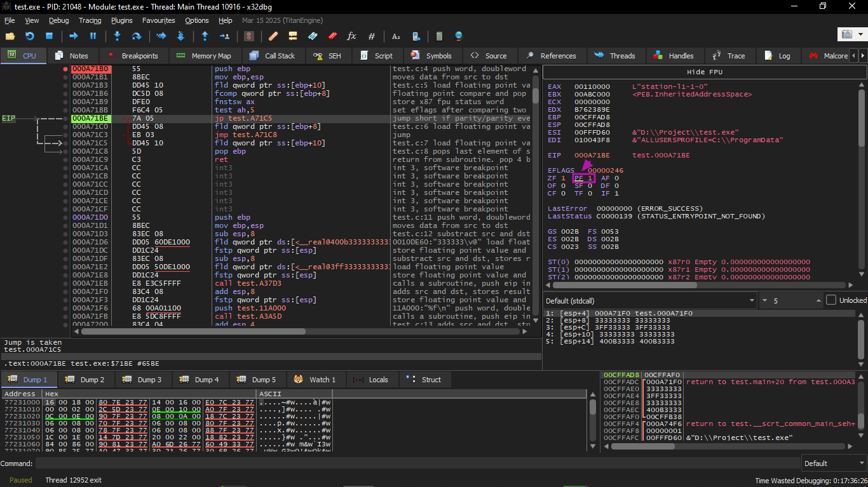Toggle the breakpoint dot at address 000A71B0

[65, 69]
